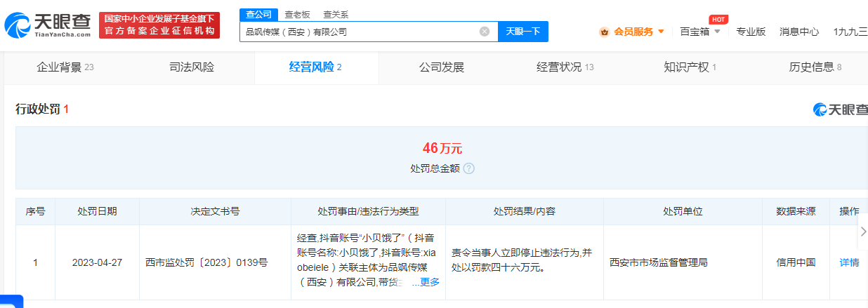Expand penalty reason with 更多 link
Image resolution: width=868 pixels, height=308 pixels.
click(430, 282)
